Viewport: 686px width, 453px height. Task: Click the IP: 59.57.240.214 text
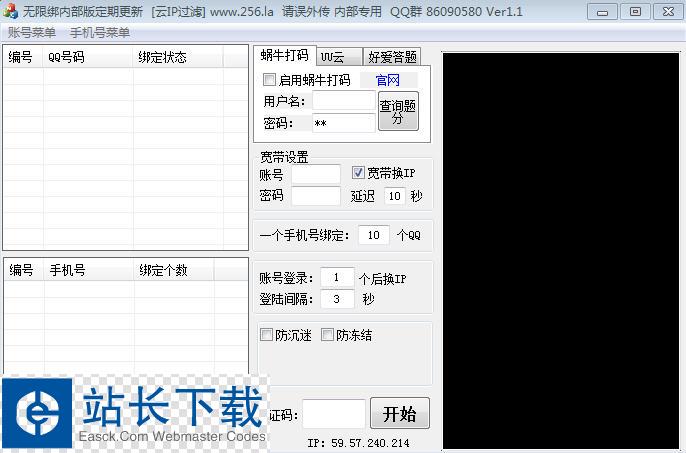tap(358, 443)
